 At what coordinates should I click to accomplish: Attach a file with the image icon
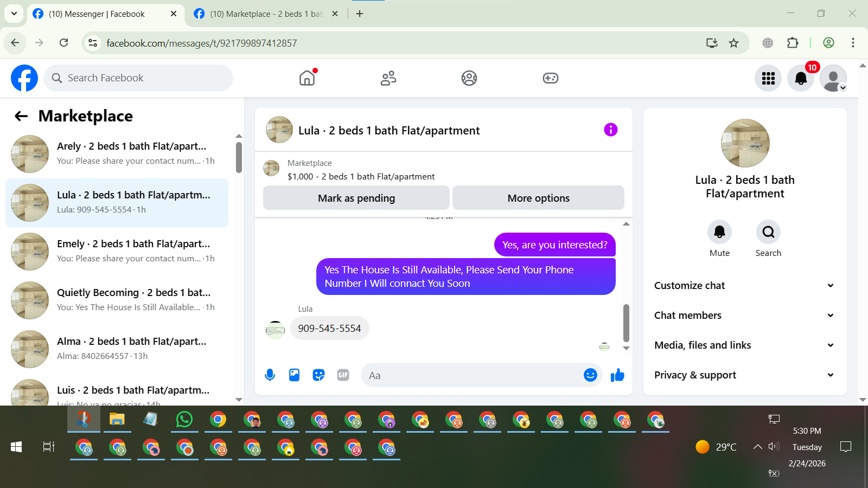(x=294, y=375)
